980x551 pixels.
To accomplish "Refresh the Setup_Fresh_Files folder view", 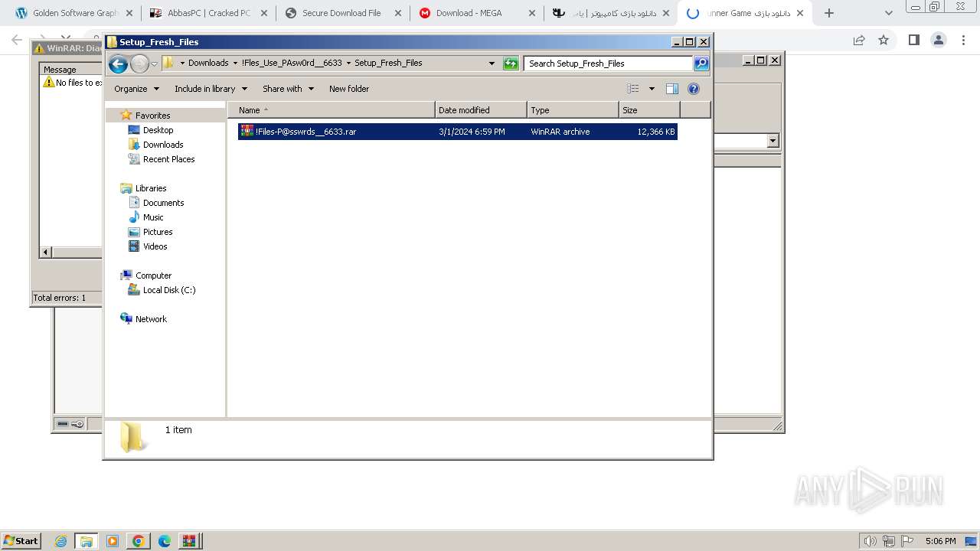I will [511, 64].
